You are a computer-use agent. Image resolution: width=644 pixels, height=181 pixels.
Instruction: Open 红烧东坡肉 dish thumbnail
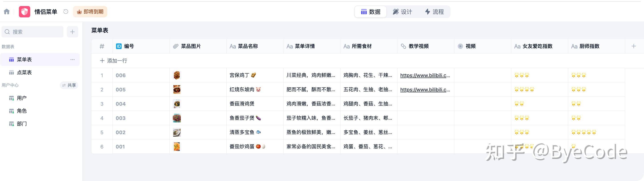pos(177,89)
